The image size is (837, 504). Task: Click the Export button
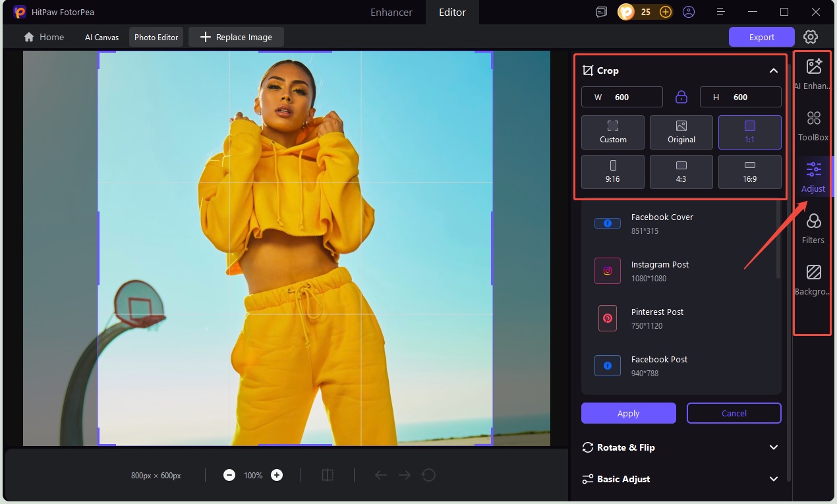coord(761,37)
